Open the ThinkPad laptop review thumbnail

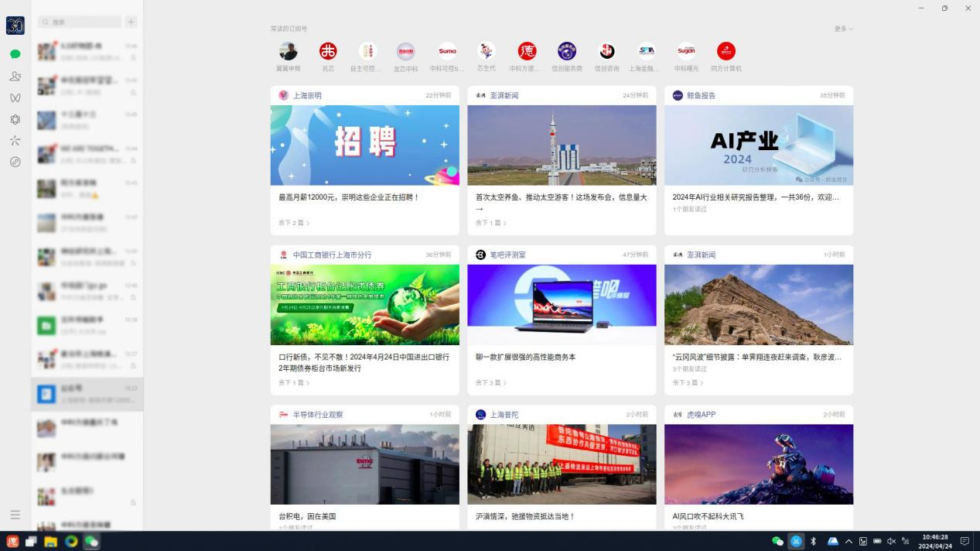click(562, 305)
